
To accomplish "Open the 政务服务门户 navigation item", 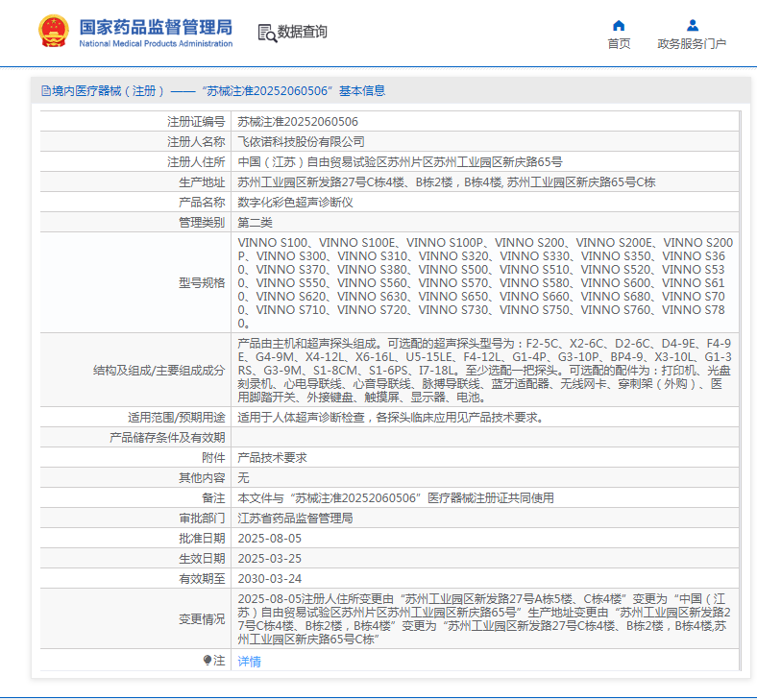I will click(x=692, y=43).
